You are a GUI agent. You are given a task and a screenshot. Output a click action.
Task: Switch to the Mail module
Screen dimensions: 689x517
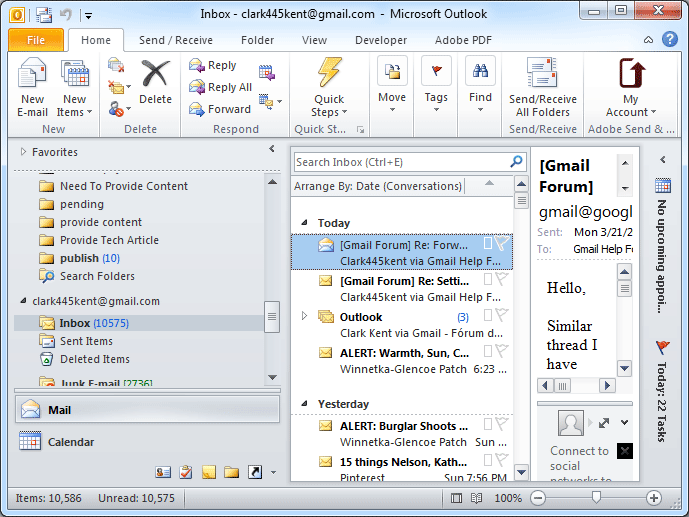[147, 410]
